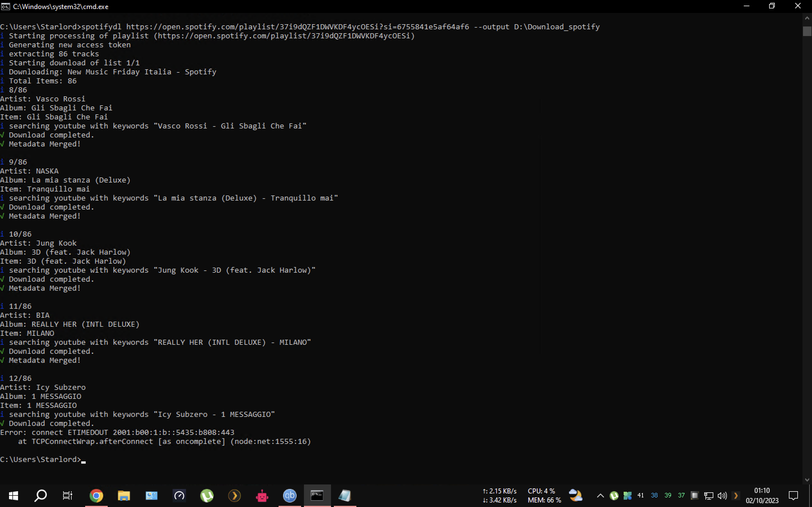The width and height of the screenshot is (812, 507).
Task: Open the Speedtest app from the taskbar
Action: 179,495
